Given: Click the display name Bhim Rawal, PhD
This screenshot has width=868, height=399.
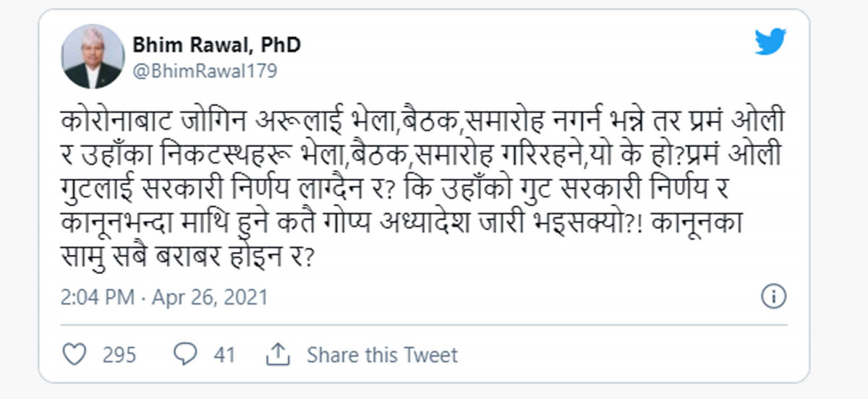Looking at the screenshot, I should [x=216, y=45].
